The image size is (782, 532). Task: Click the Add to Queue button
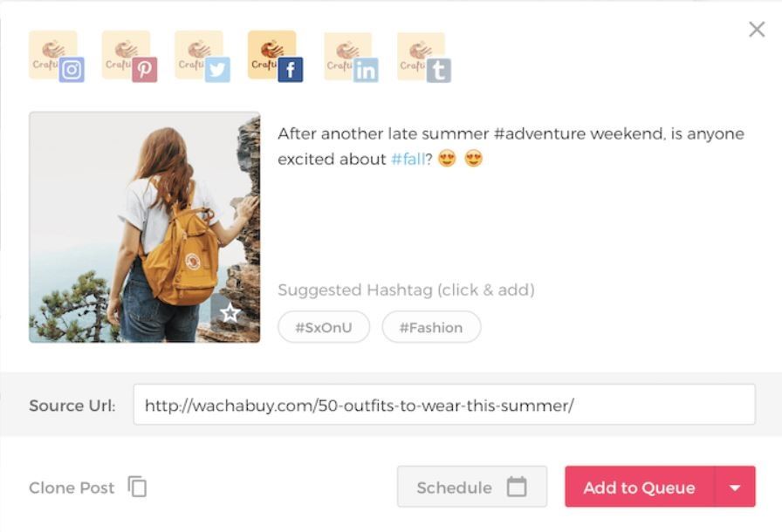coord(638,487)
